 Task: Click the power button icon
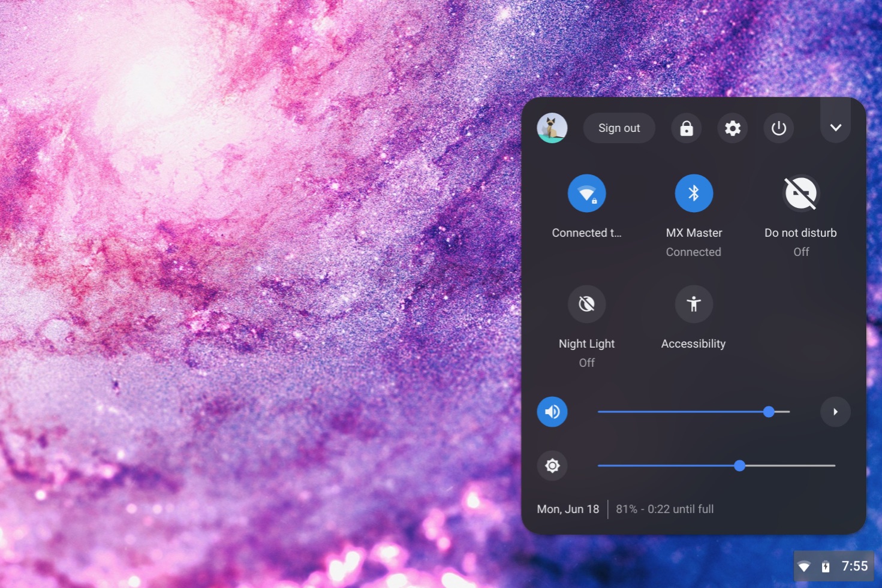point(778,128)
